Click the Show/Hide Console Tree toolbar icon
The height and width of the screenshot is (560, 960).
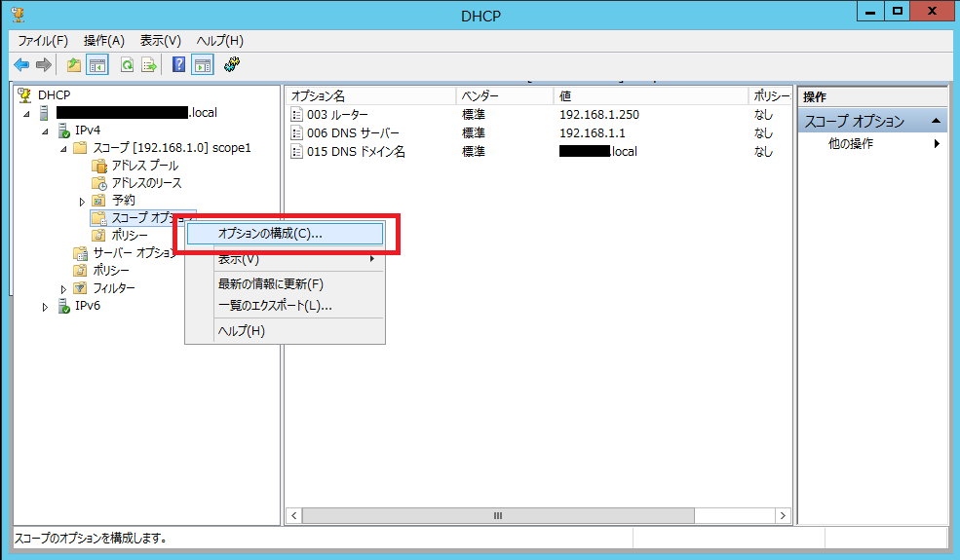97,65
